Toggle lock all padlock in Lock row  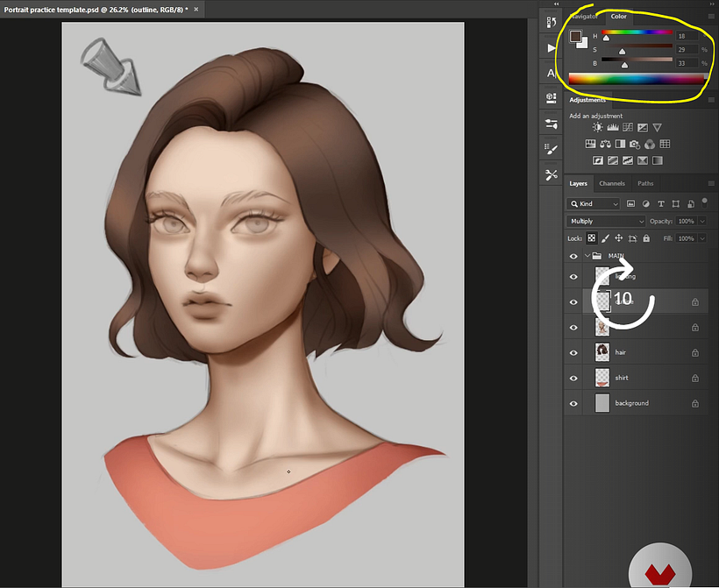[646, 238]
